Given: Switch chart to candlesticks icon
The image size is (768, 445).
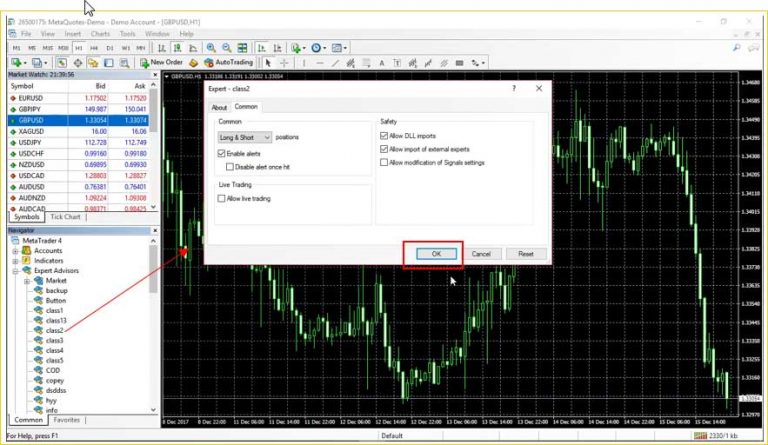Looking at the screenshot, I should (177, 48).
